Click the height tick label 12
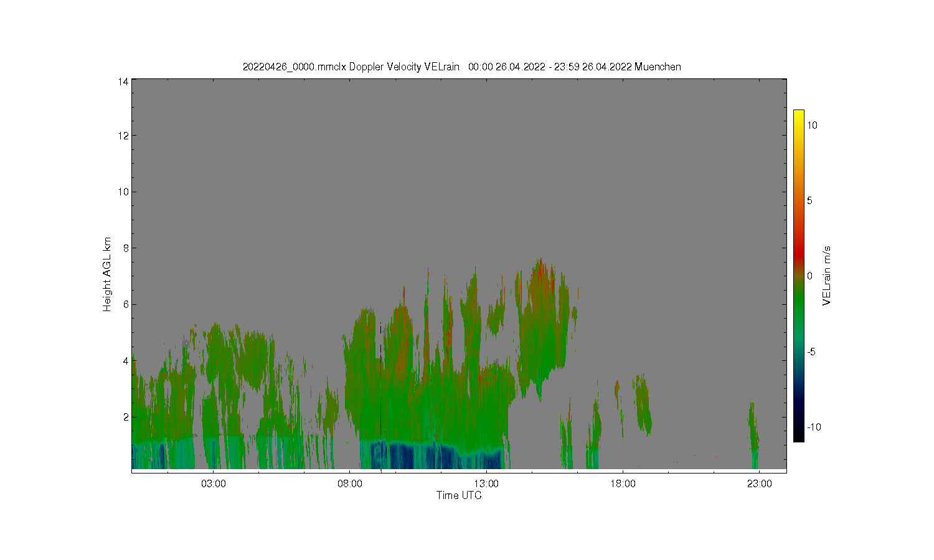 coord(123,136)
